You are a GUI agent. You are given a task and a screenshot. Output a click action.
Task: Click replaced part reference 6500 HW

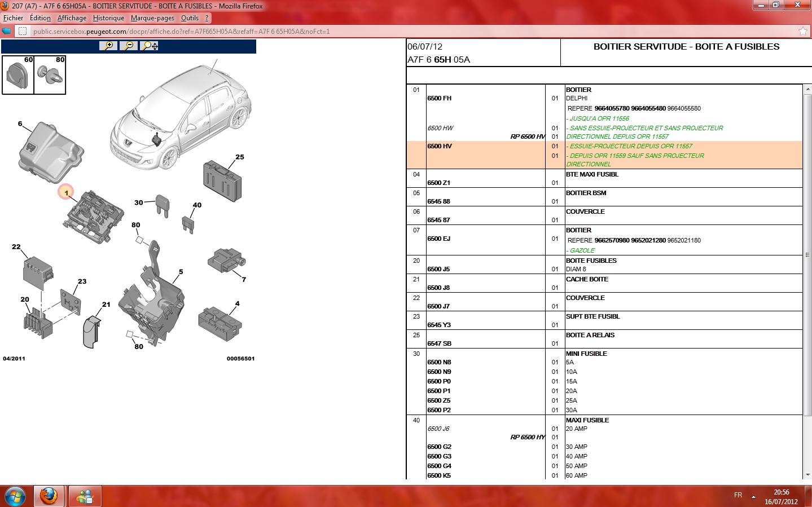[440, 128]
